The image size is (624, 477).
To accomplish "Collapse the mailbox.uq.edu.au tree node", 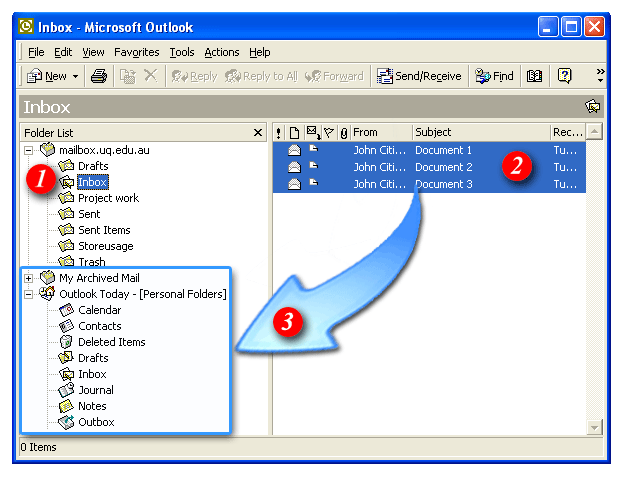I will (29, 150).
